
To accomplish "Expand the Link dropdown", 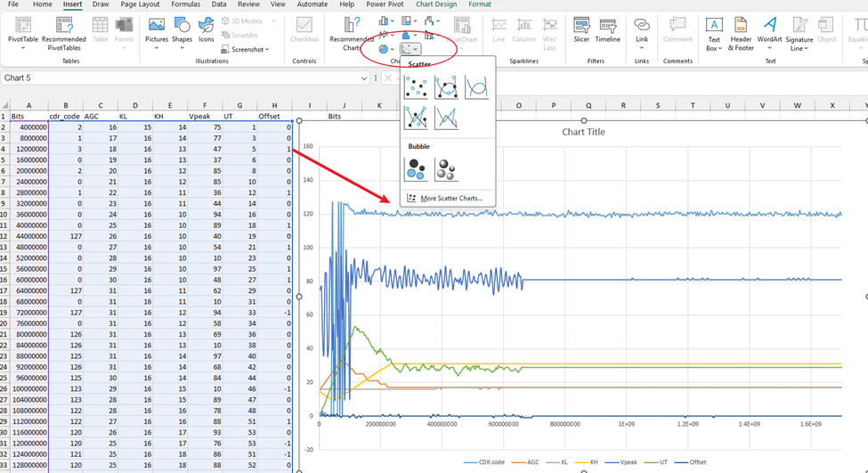I will [642, 48].
